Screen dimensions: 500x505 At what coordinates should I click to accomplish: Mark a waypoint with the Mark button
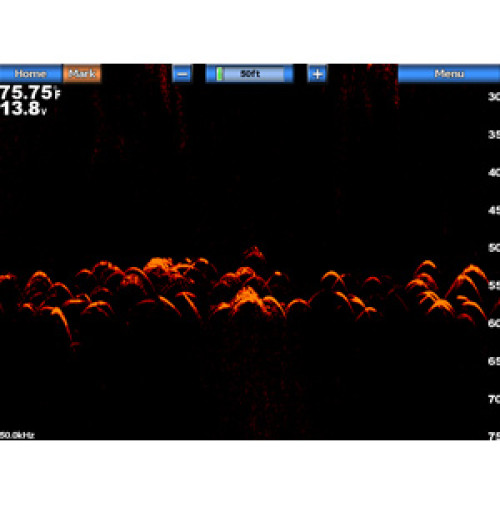point(82,73)
